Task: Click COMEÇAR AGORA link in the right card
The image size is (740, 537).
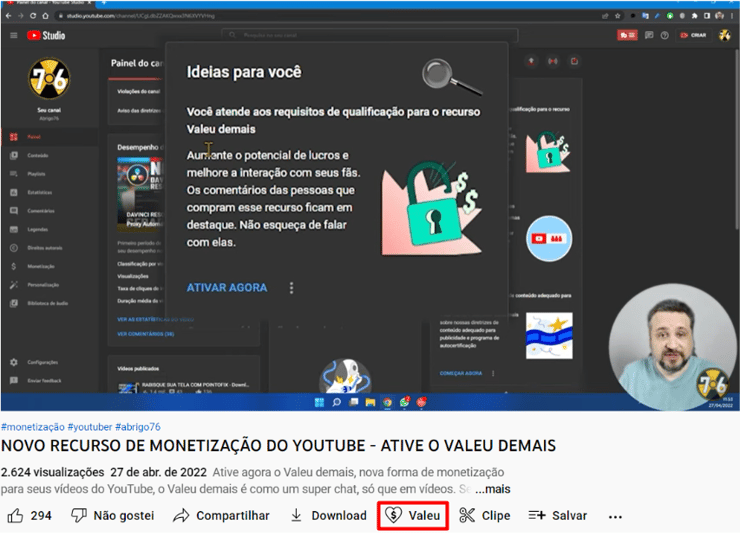Action: (461, 373)
